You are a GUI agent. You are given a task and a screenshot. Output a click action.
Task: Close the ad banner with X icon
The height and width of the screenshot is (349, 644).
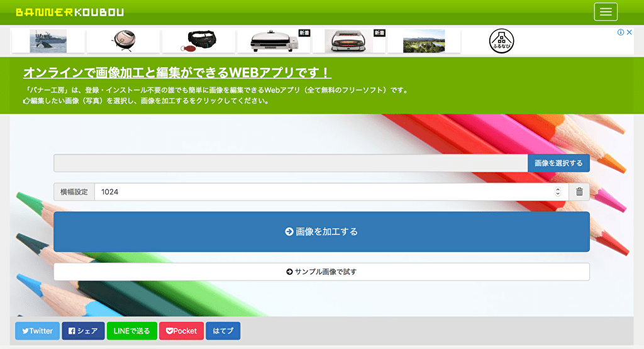tap(629, 33)
